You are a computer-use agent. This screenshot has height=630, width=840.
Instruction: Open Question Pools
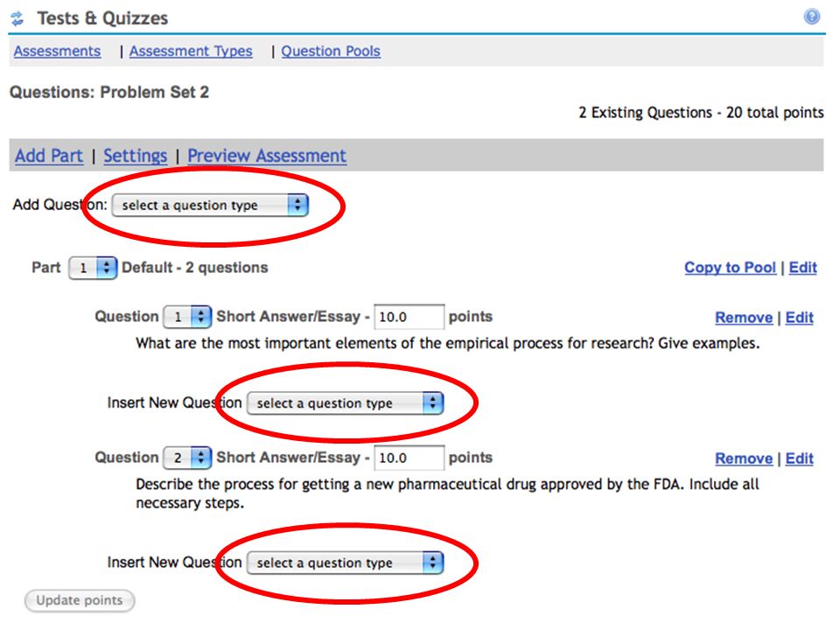pos(331,51)
